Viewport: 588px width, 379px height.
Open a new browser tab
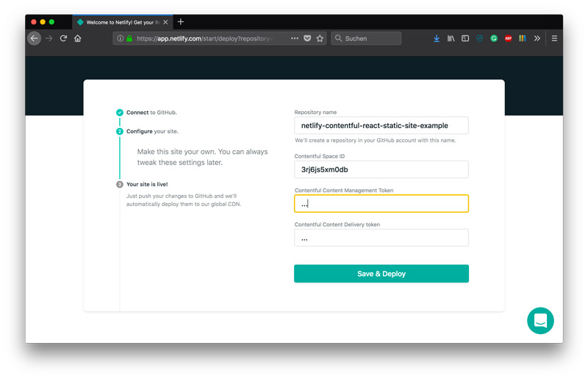click(x=181, y=22)
